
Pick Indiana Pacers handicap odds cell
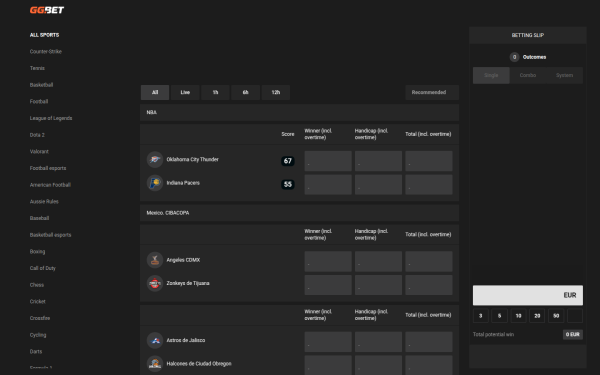click(x=378, y=184)
